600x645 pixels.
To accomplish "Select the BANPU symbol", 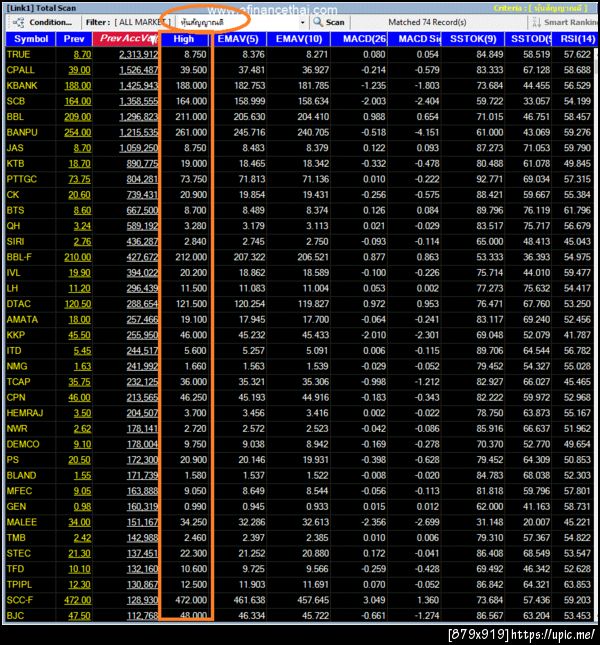I will pos(22,132).
